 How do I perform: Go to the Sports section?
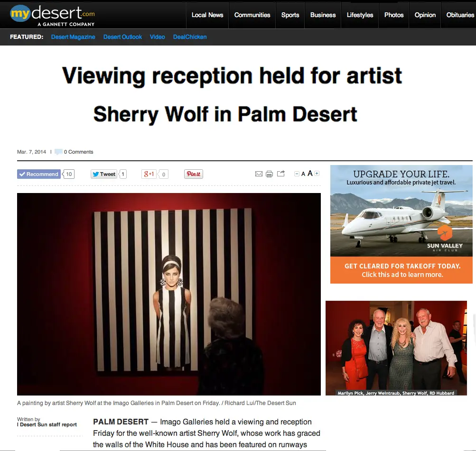290,15
